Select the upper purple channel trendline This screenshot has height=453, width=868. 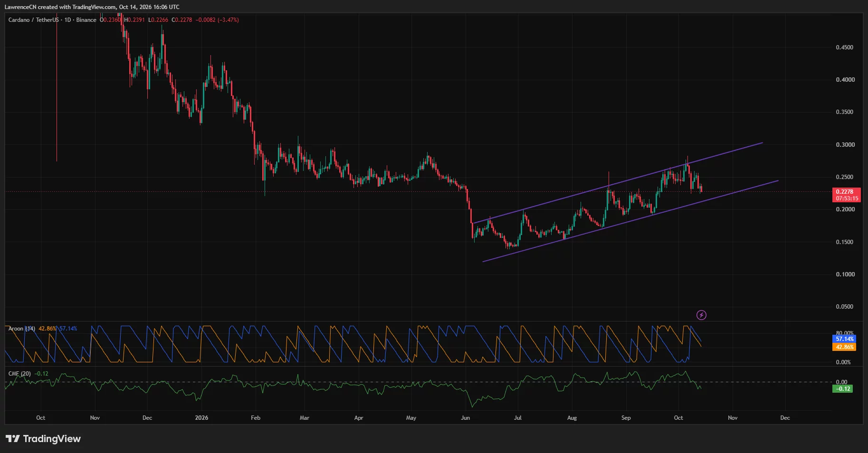tap(618, 182)
